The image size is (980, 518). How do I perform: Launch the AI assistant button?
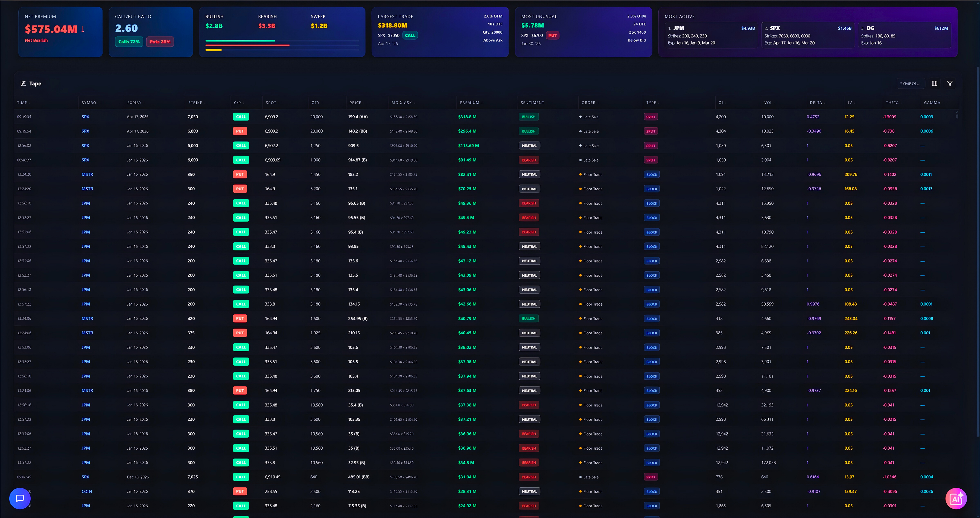pyautogui.click(x=956, y=498)
